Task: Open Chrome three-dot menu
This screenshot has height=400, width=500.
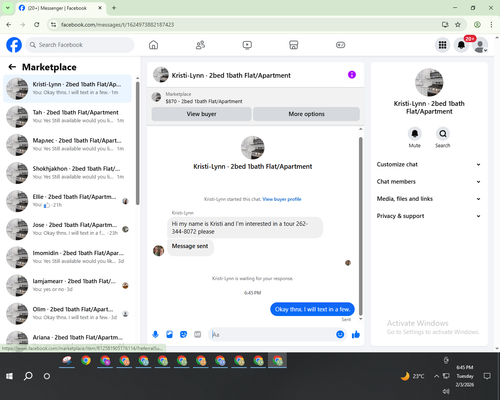Action: 491,25
